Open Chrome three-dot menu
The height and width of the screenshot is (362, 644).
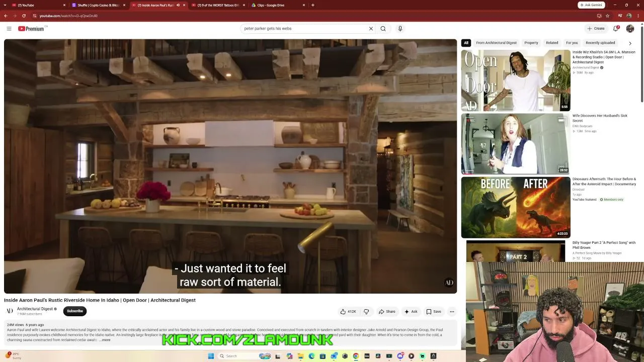point(638,16)
